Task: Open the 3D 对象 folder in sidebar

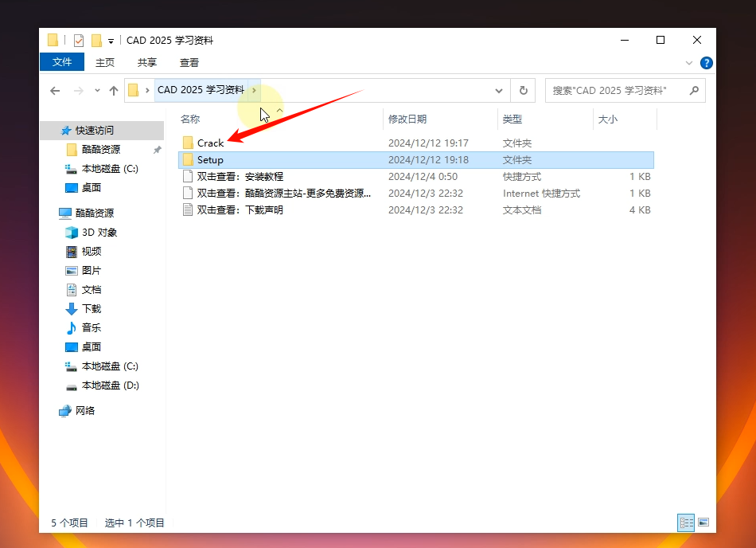Action: point(99,233)
